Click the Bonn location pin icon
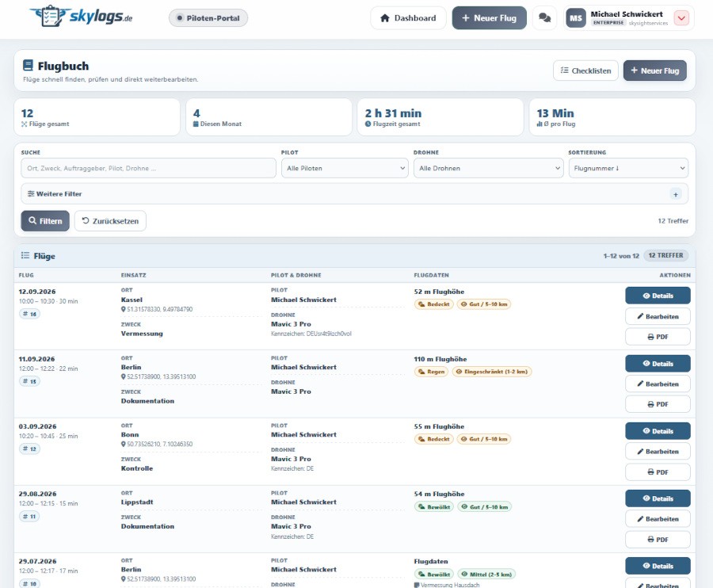Image resolution: width=713 pixels, height=588 pixels. pos(124,444)
